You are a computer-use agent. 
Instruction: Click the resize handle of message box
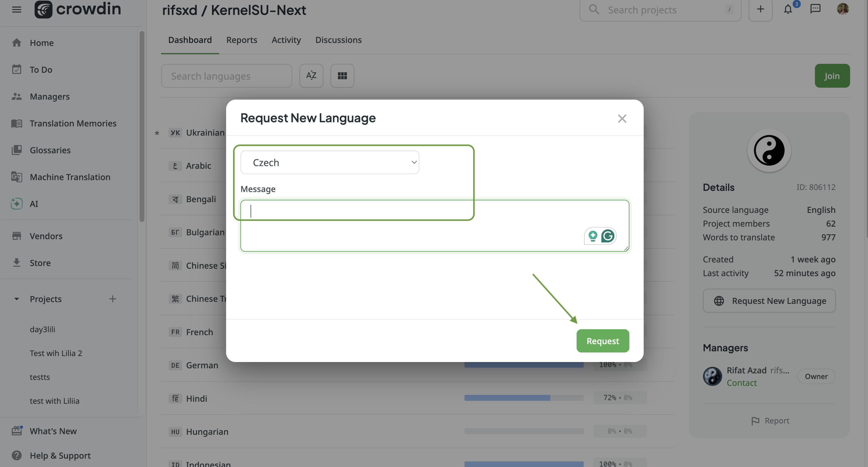(626, 248)
